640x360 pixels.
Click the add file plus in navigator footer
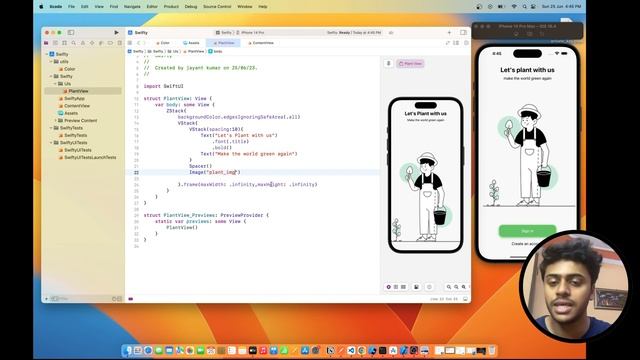(46, 299)
